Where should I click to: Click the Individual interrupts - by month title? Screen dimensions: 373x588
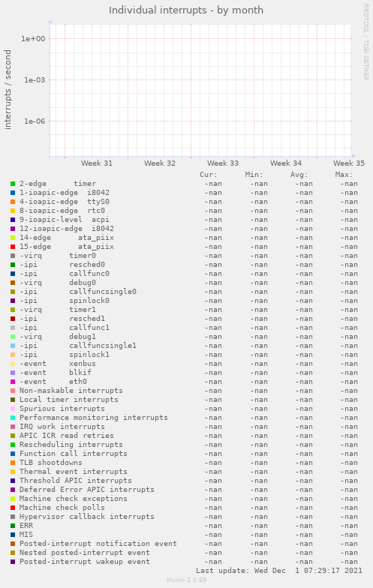(x=186, y=10)
